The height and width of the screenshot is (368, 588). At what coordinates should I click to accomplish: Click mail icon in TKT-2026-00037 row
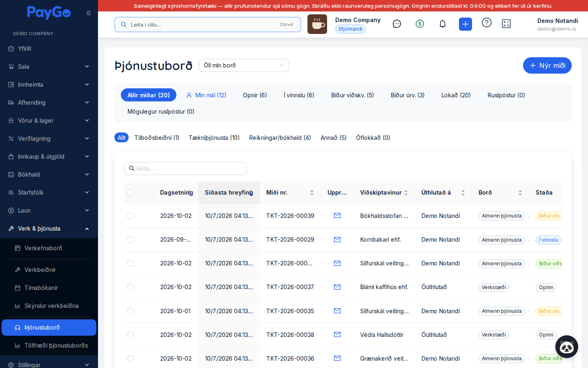coord(337,287)
